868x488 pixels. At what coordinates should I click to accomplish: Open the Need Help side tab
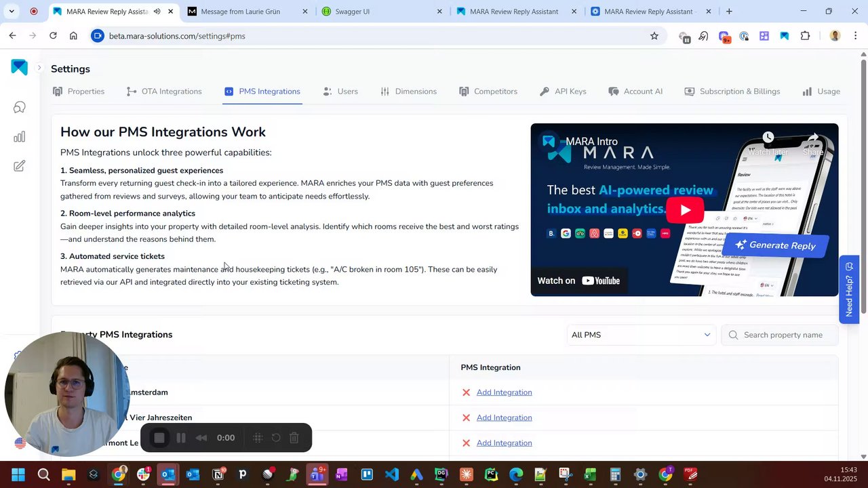(849, 290)
